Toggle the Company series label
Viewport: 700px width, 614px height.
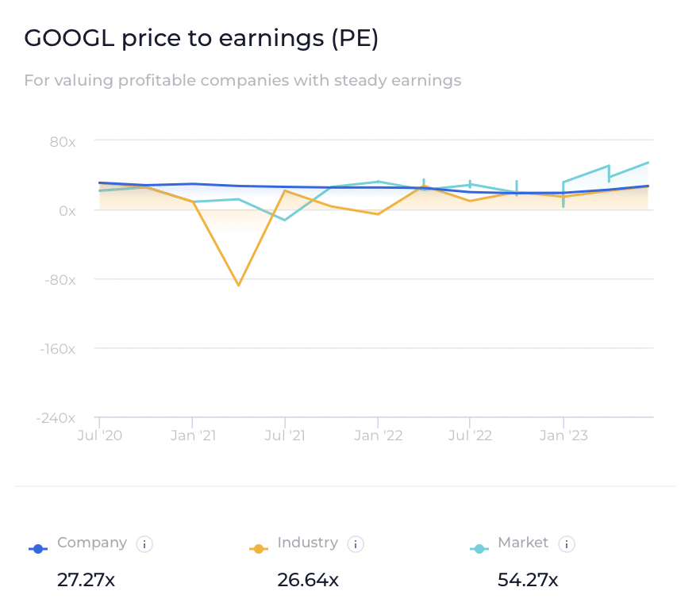click(x=92, y=543)
